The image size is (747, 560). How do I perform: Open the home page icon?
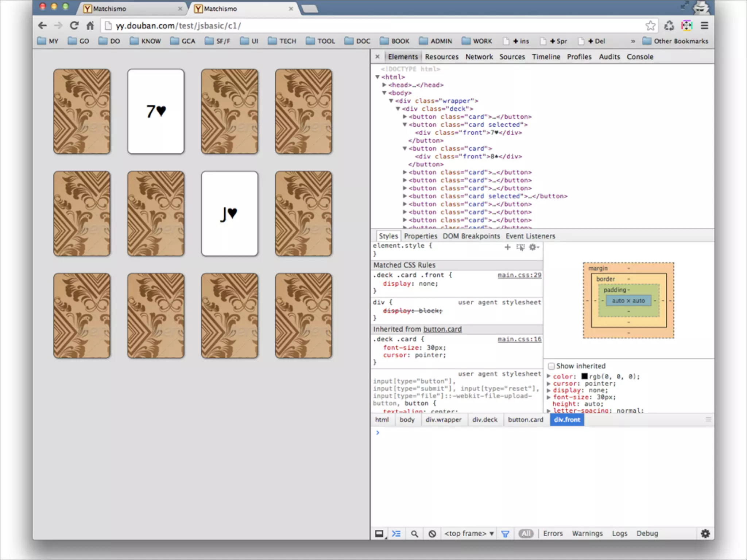[x=90, y=26]
